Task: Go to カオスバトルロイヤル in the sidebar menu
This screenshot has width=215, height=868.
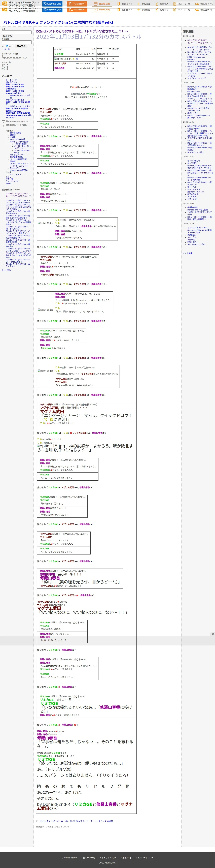Action: [x=15, y=100]
